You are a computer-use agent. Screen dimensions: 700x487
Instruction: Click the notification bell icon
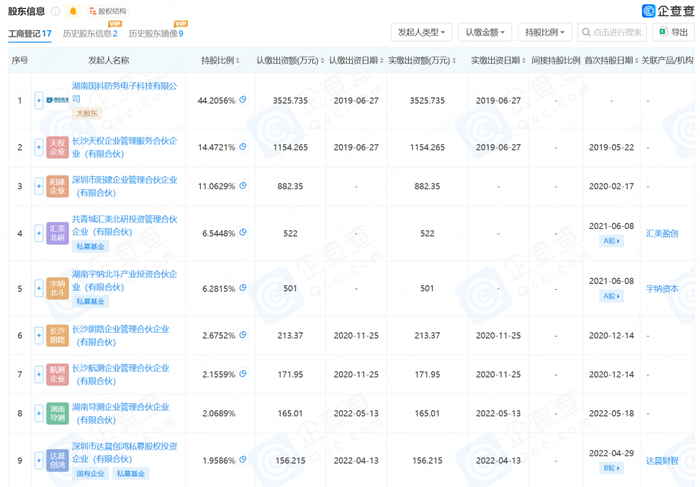[73, 11]
